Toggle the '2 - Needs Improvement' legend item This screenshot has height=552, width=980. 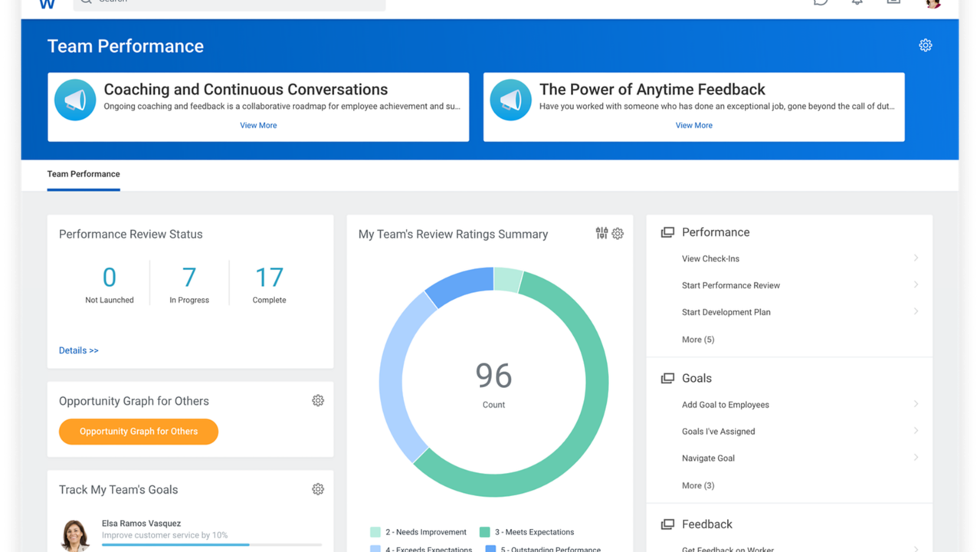click(418, 532)
